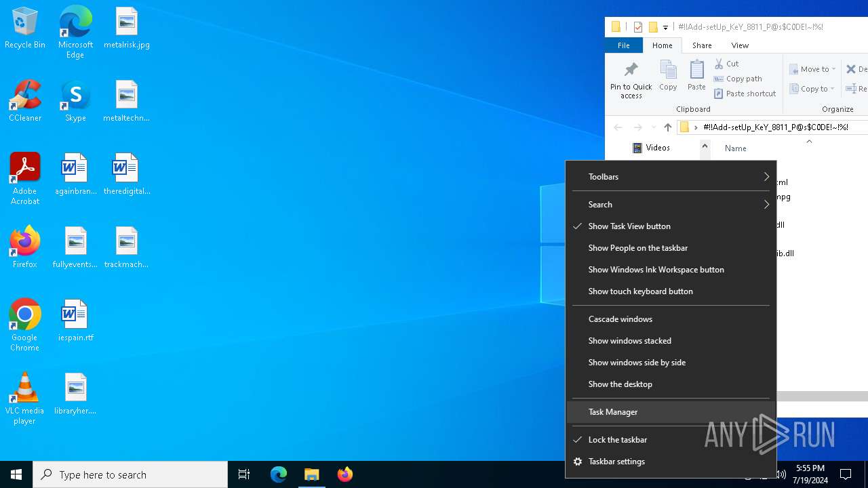Open the CCleaner desktop shortcut
Viewport: 868px width, 488px height.
[25, 102]
